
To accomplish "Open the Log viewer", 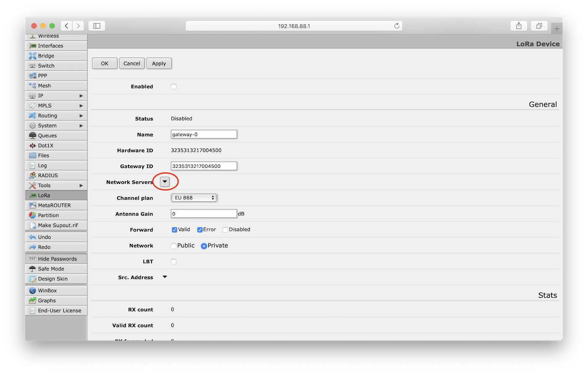I will click(x=42, y=165).
